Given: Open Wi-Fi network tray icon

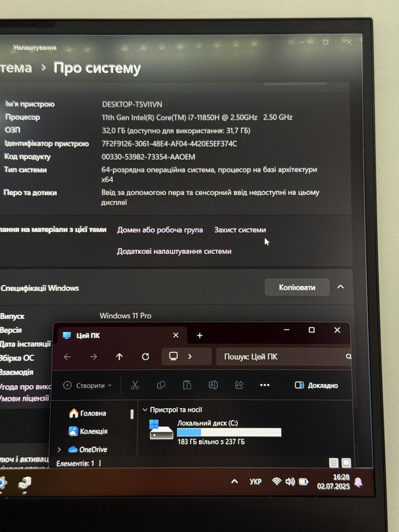Looking at the screenshot, I should point(277,481).
